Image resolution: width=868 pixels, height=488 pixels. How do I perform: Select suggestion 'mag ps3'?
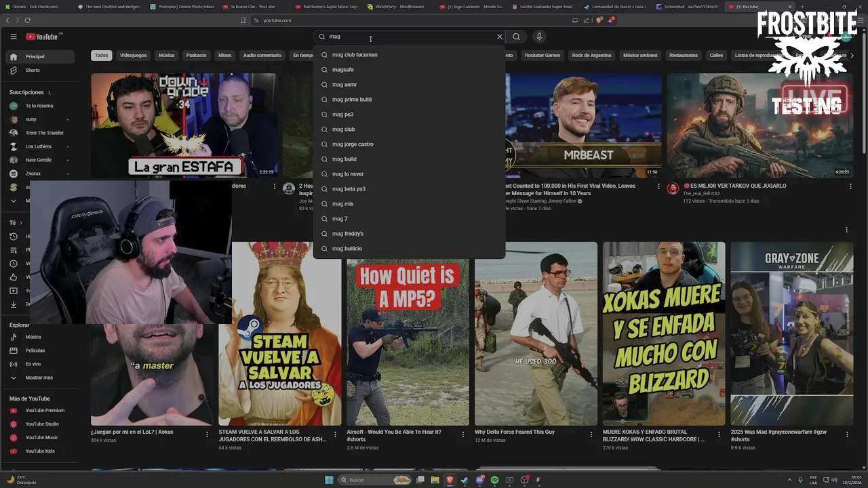click(410, 115)
